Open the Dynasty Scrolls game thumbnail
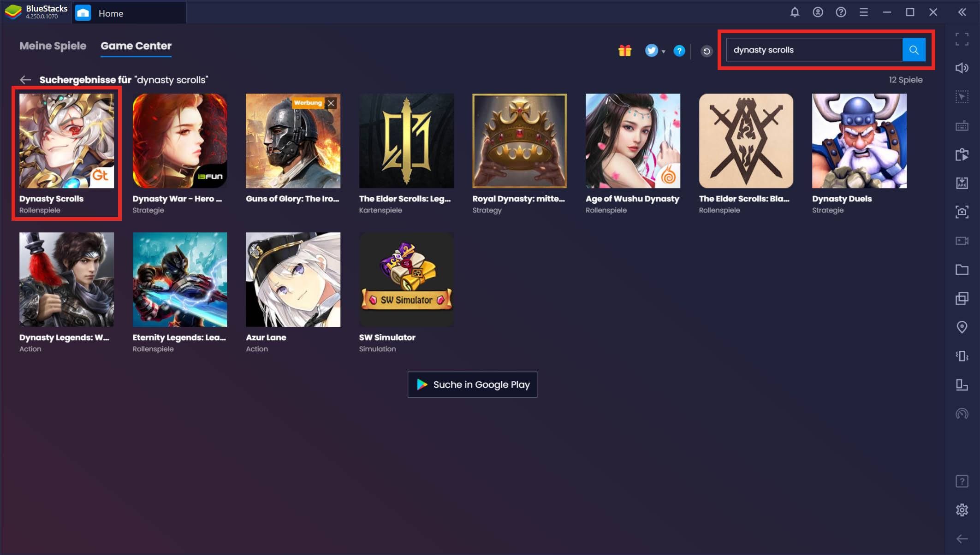Screen dimensions: 980x555 click(x=66, y=141)
